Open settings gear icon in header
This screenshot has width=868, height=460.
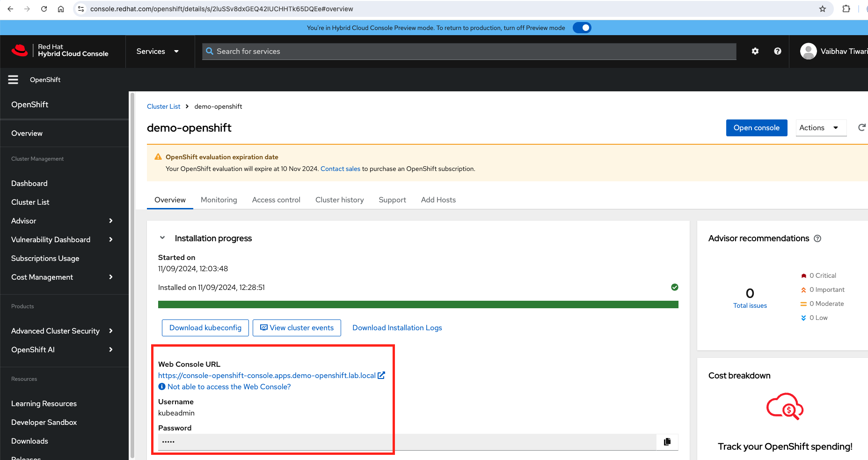pyautogui.click(x=755, y=51)
